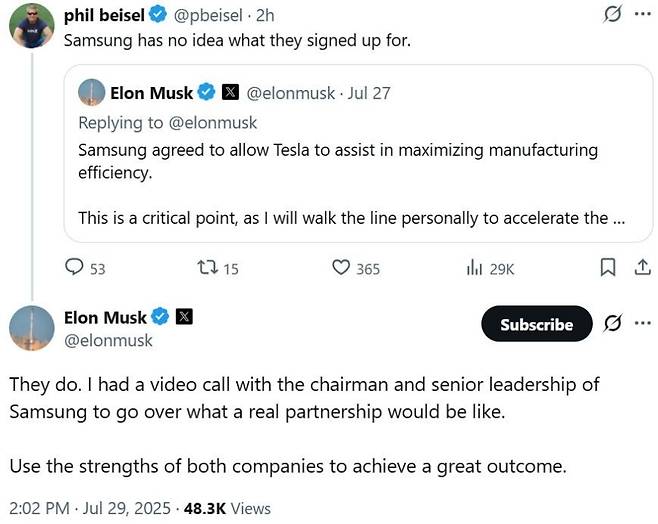Share phil beisel's tweet via share icon
The height and width of the screenshot is (524, 658).
coord(642,267)
